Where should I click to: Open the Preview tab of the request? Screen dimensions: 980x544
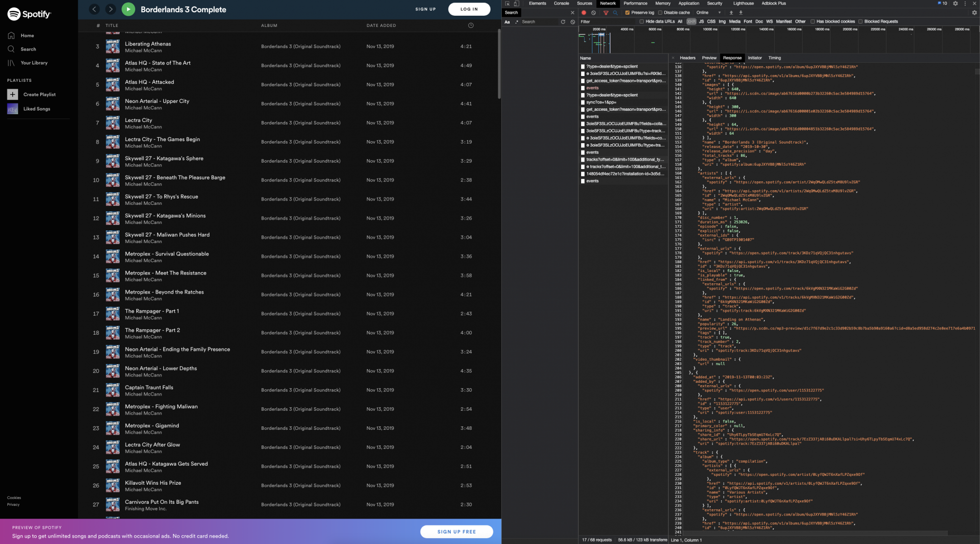pos(709,58)
